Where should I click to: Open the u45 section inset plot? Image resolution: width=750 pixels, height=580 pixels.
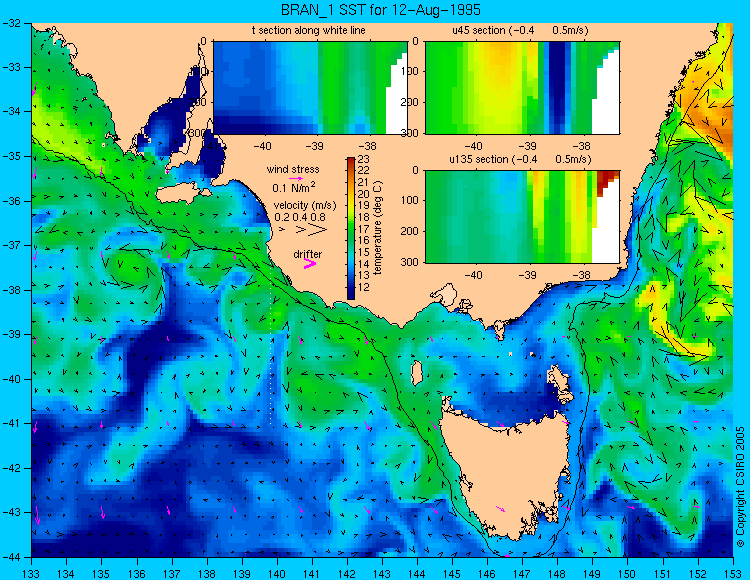coord(522,88)
